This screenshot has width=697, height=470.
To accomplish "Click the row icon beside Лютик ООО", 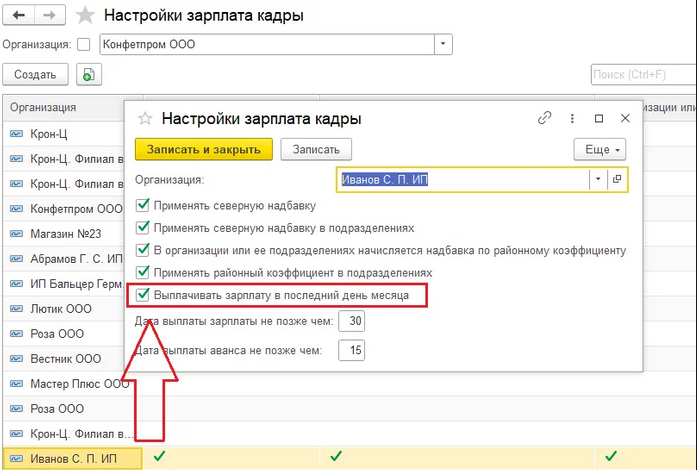I will (16, 309).
